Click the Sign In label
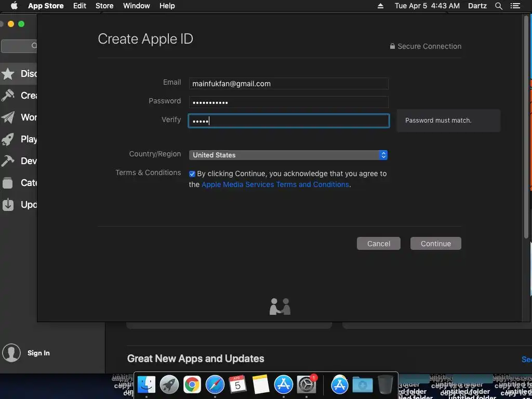 click(38, 353)
